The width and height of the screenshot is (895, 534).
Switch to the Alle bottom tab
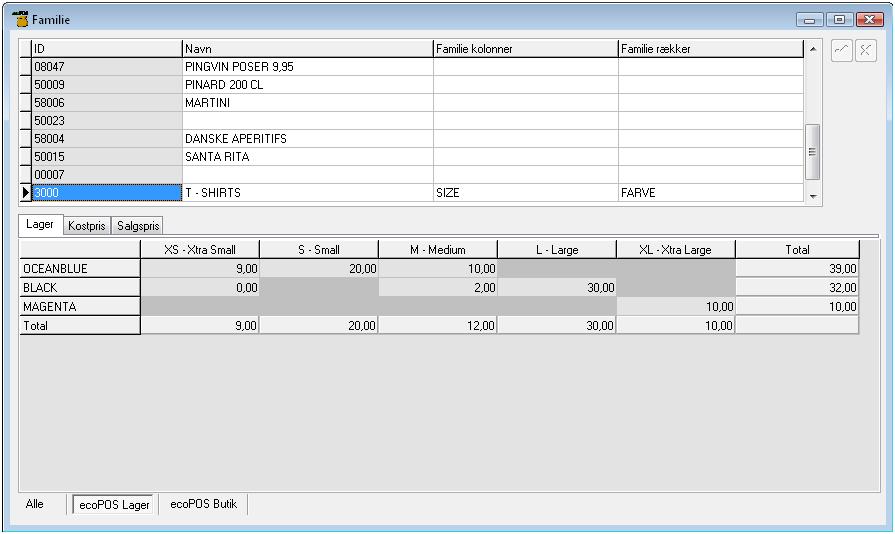pos(35,504)
